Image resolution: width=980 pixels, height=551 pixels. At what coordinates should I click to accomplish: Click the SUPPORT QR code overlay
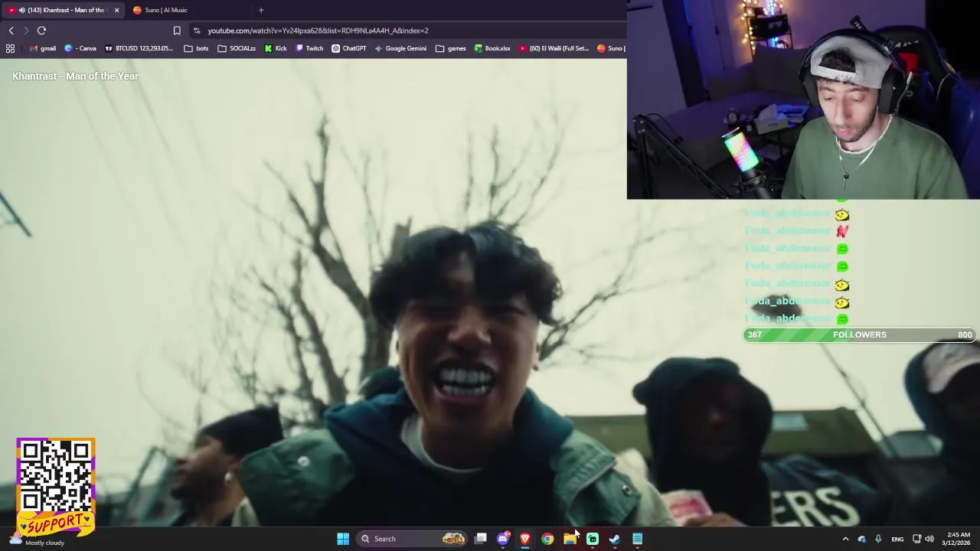(56, 487)
